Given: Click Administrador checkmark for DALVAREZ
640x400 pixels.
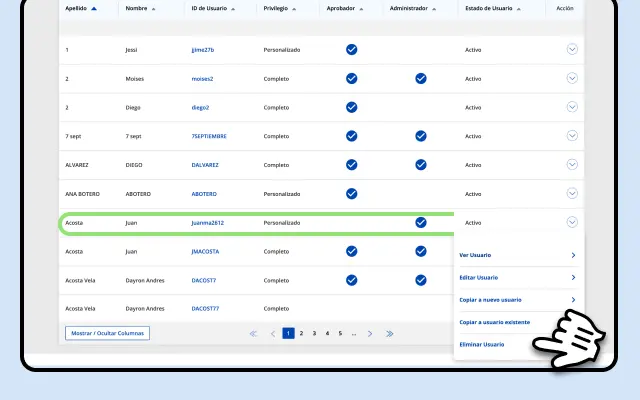Looking at the screenshot, I should [x=421, y=165].
